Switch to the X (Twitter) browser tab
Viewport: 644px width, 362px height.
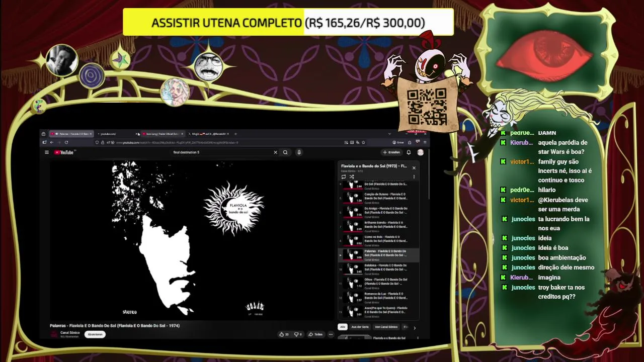[x=209, y=134]
